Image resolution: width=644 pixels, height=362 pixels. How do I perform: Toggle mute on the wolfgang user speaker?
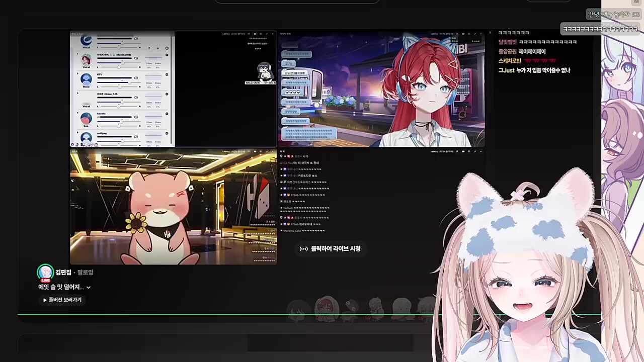pyautogui.click(x=136, y=136)
